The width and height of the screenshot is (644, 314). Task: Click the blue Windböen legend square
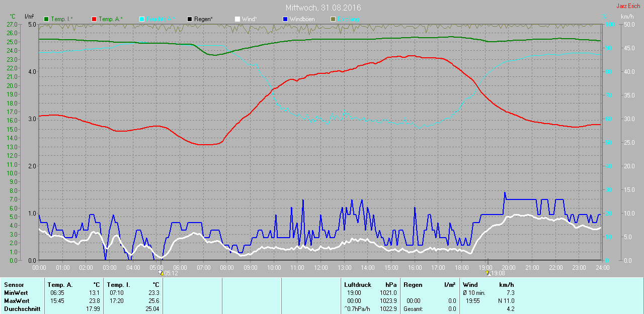pos(285,19)
